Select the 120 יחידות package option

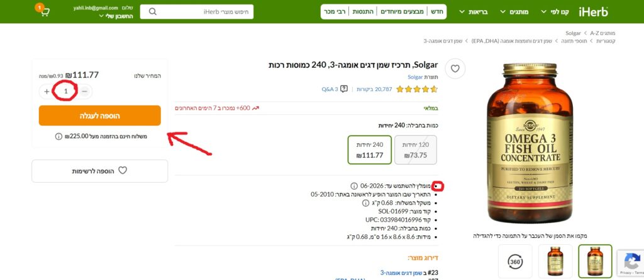pyautogui.click(x=416, y=149)
